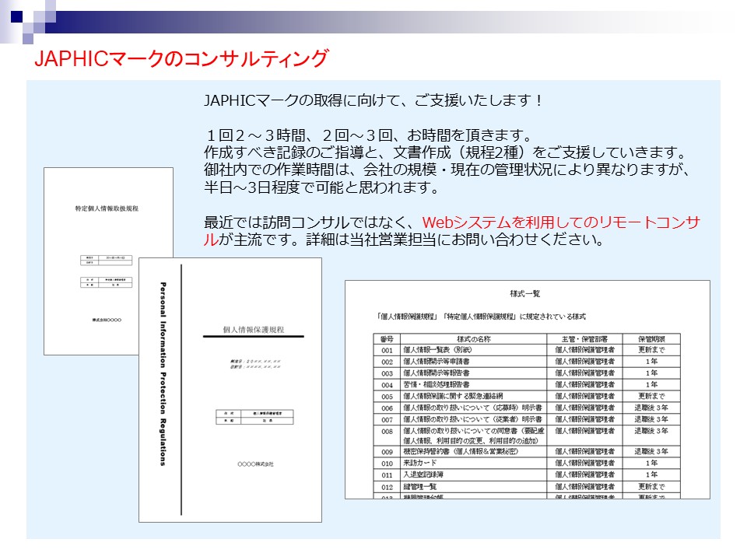Screen dimensions: 747x560
Task: Click the '○○○○株式会社' text on the front cover page
Action: [x=255, y=464]
